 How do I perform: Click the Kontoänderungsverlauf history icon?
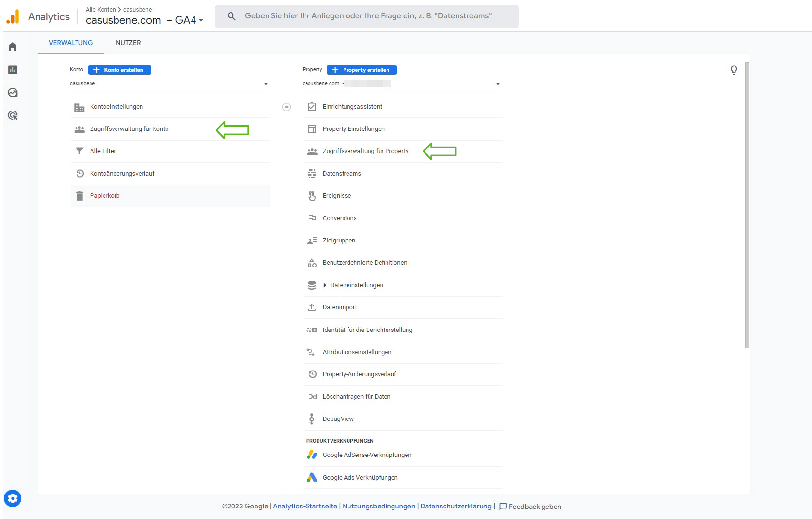(x=80, y=173)
